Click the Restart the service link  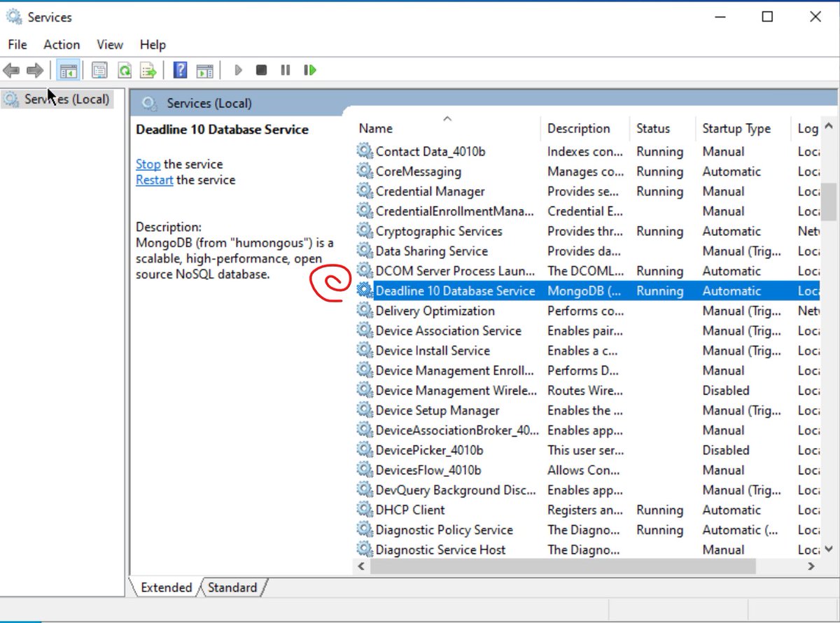[x=155, y=180]
